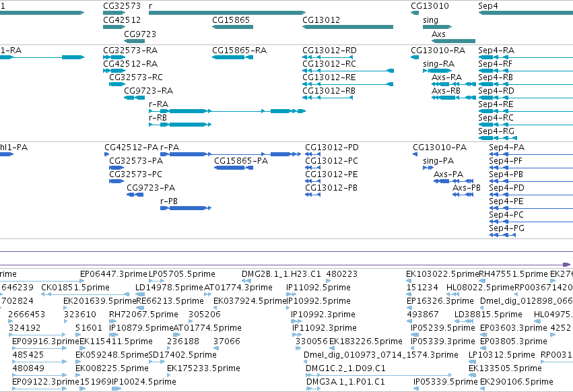This screenshot has height=392, width=573.
Task: Select cDNA DMG1C.2_1.D09.C1
Action: [x=345, y=368]
